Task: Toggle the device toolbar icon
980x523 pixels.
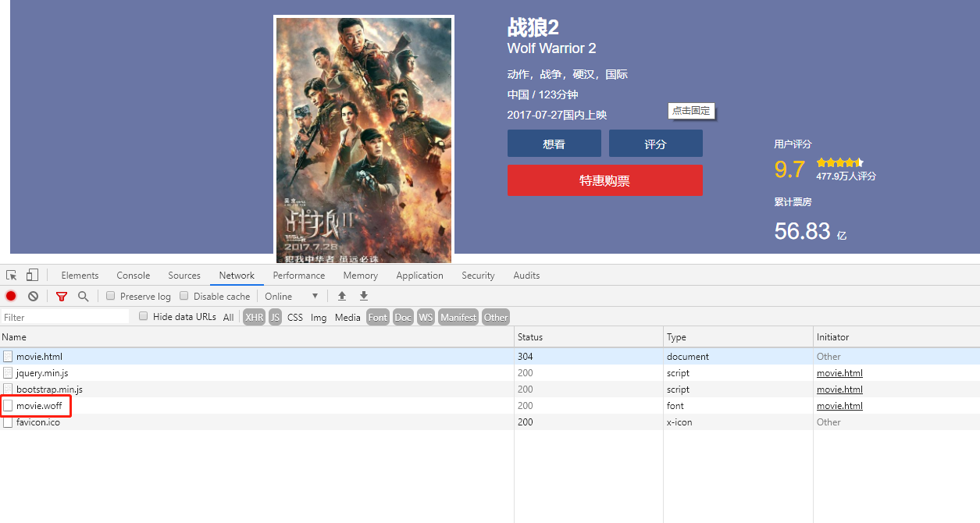Action: click(32, 275)
